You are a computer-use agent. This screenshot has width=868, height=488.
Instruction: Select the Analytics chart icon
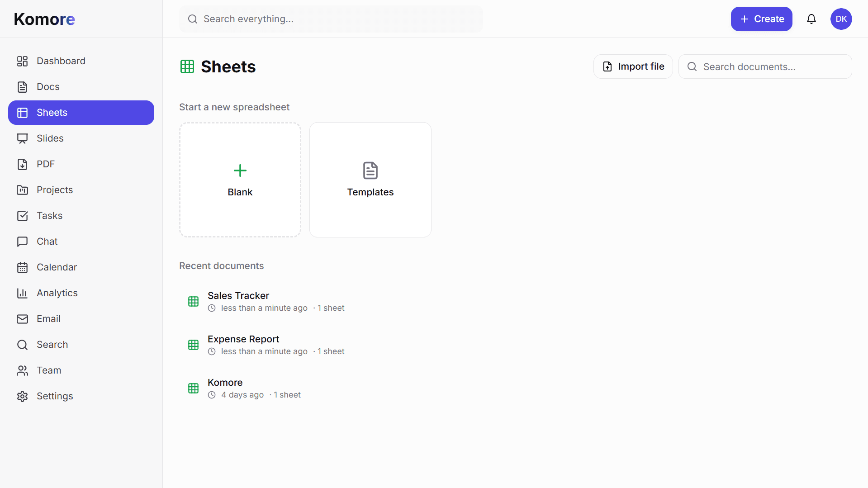pos(23,293)
